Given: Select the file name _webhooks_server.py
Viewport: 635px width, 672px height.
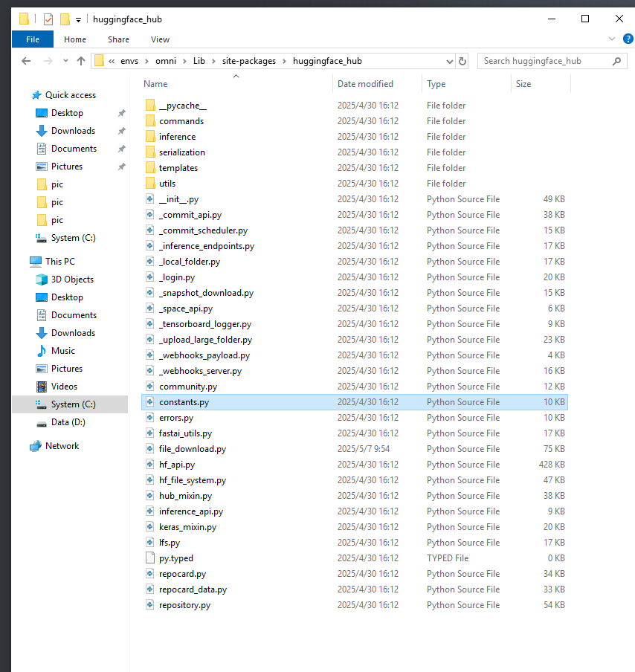Looking at the screenshot, I should pos(200,371).
